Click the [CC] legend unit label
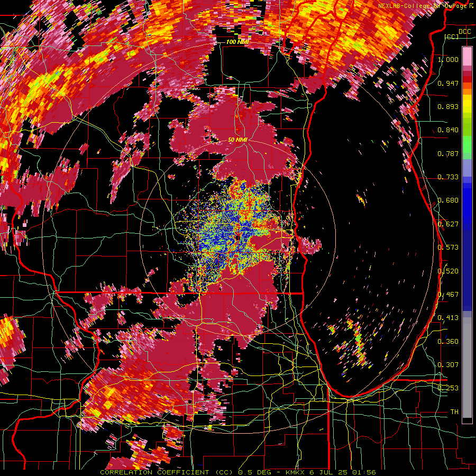This screenshot has height=476, width=476. coord(452,36)
